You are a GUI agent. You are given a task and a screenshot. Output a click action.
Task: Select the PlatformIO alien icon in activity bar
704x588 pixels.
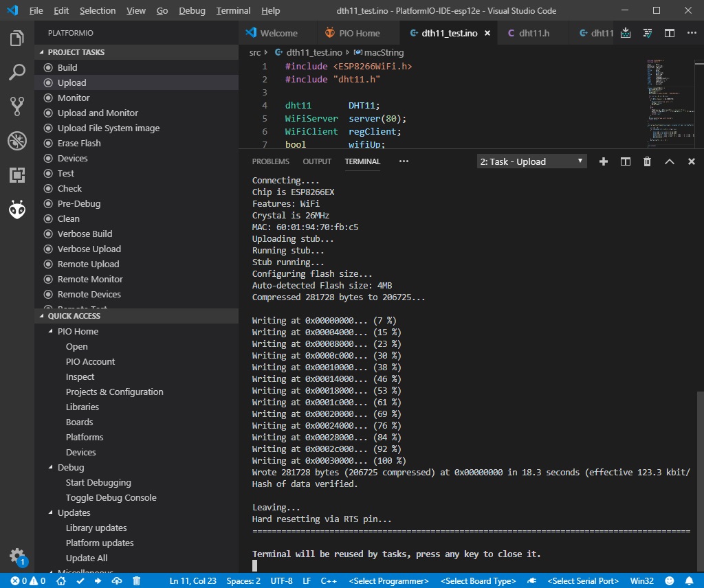pos(17,210)
